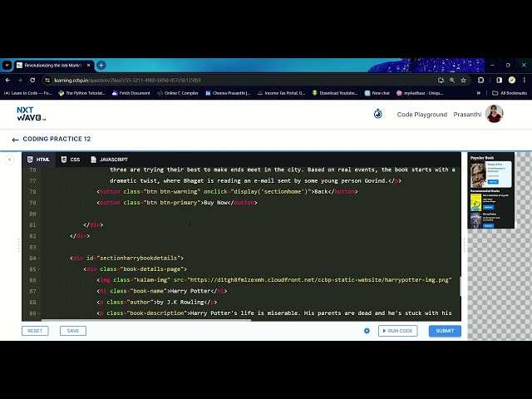Open the timer icon in header
The image size is (532, 399).
pos(378,114)
